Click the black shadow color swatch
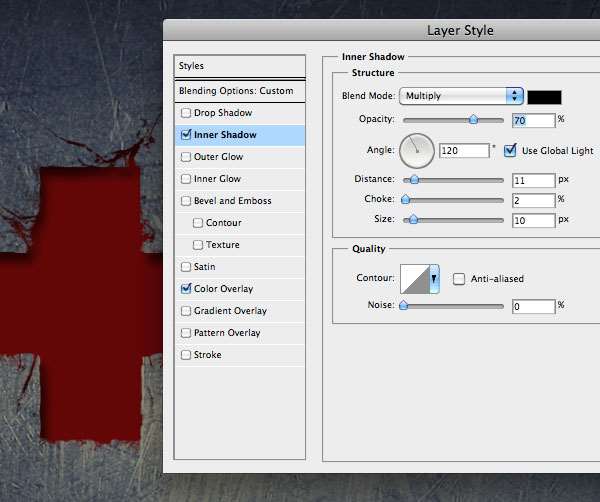Screen dimensions: 600x502 [x=545, y=97]
